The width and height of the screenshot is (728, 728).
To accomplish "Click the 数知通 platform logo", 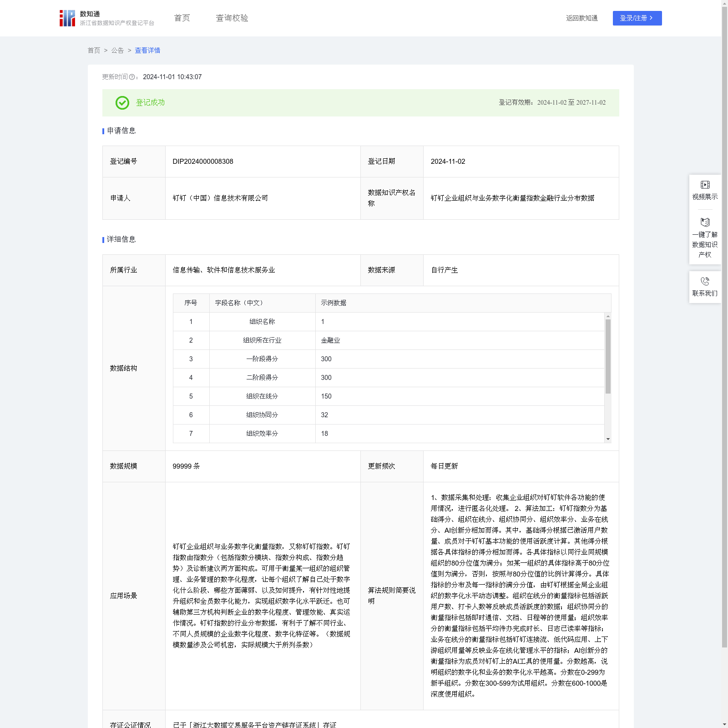I will [107, 18].
